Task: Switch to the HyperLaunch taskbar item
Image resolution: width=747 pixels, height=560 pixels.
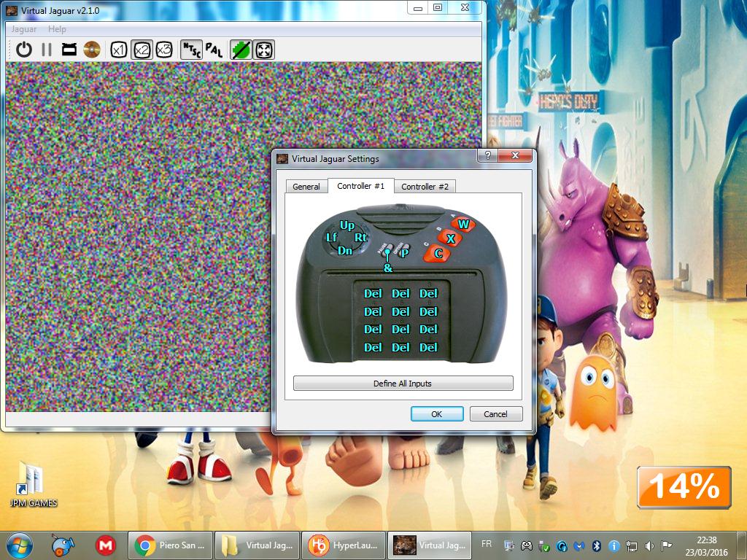Action: pos(344,545)
